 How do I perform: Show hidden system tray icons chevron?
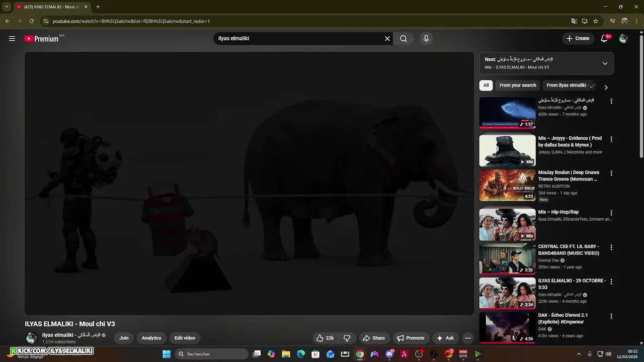pos(579,354)
